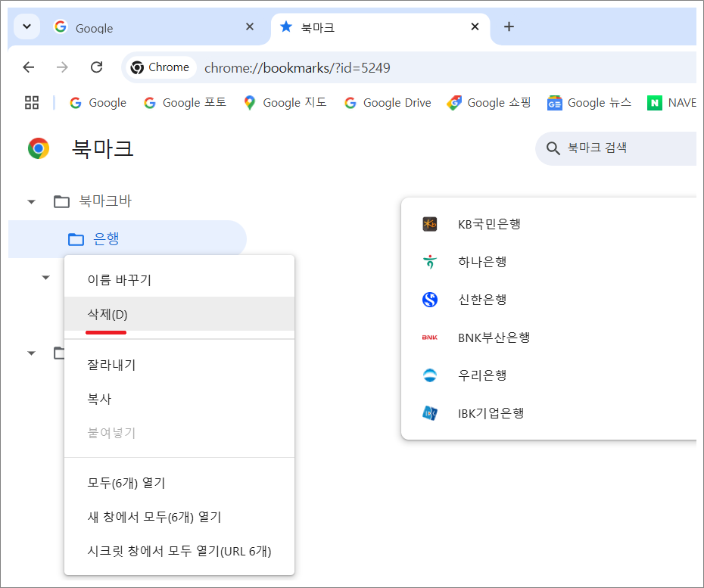Open Google 포토 bookmark

(x=185, y=103)
